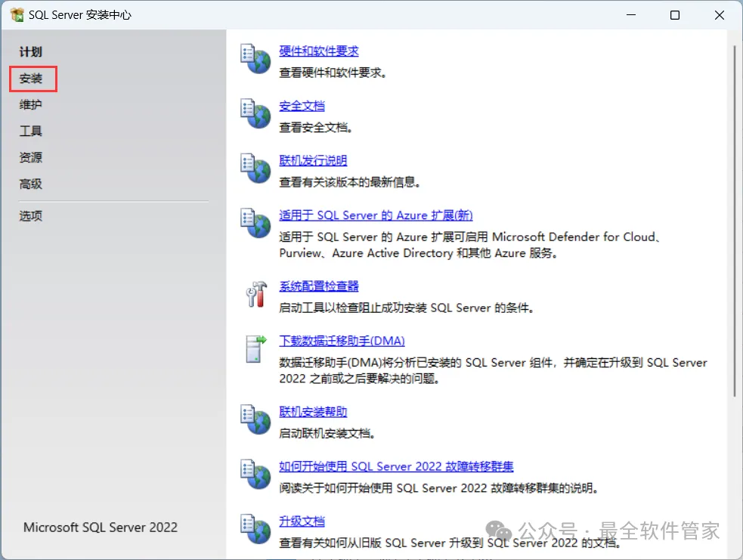Go to the 工具 section
743x560 pixels.
pyautogui.click(x=31, y=131)
